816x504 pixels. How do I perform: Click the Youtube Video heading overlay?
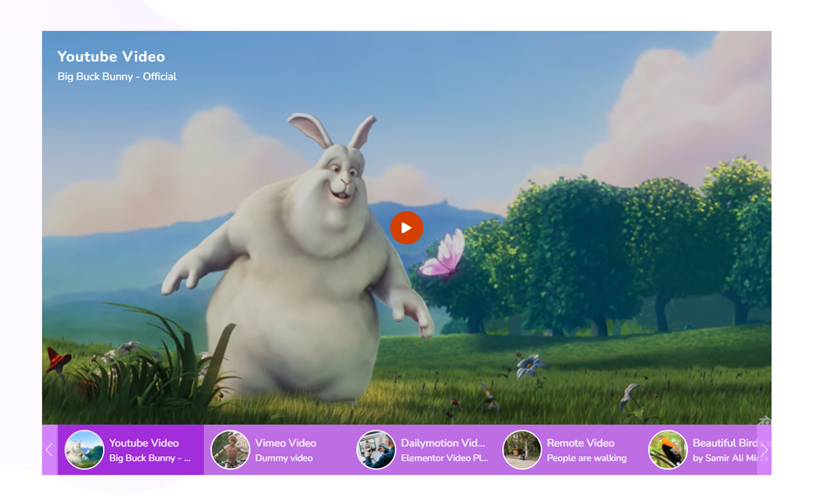[111, 56]
